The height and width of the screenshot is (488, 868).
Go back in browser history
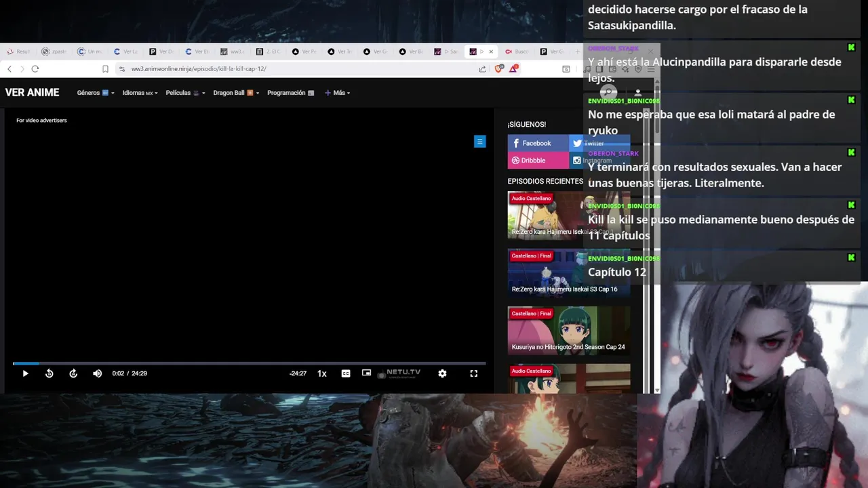pos(9,68)
